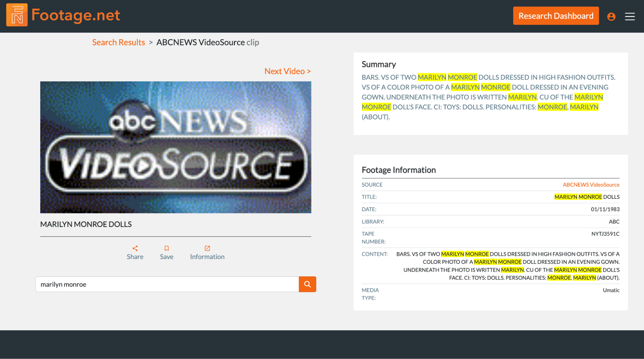The image size is (644, 359).
Task: Click the tape number NYTJ3591C
Action: tap(605, 234)
